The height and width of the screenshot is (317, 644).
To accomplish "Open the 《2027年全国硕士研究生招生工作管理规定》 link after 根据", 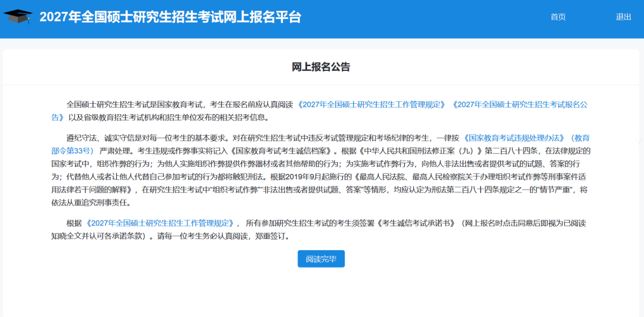I will [160, 223].
